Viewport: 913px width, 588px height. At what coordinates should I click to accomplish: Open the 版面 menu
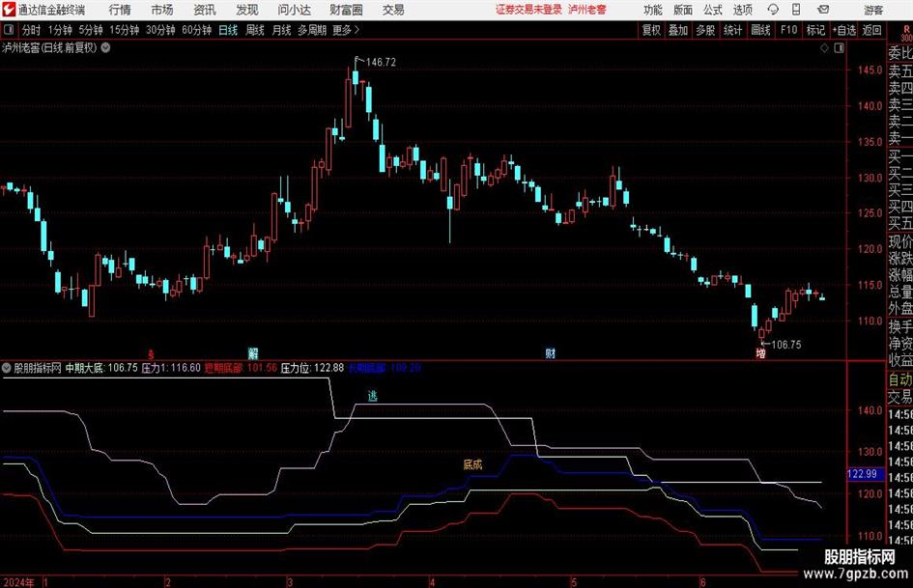[682, 10]
